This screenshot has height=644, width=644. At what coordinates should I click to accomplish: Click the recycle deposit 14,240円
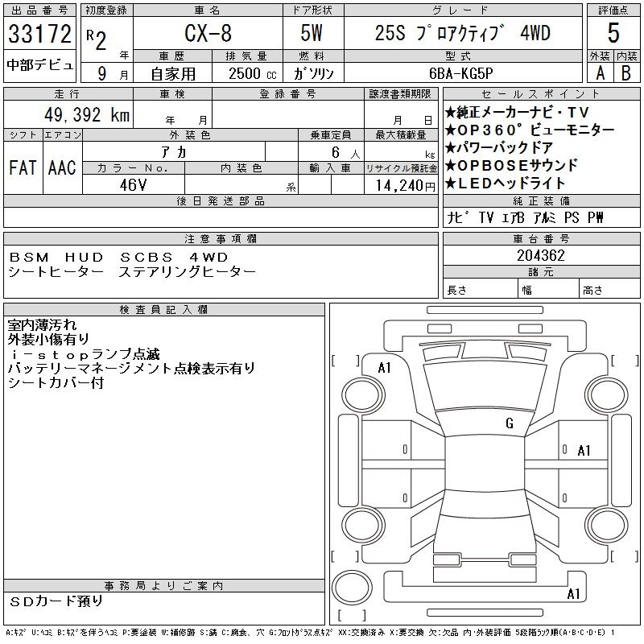pyautogui.click(x=406, y=186)
